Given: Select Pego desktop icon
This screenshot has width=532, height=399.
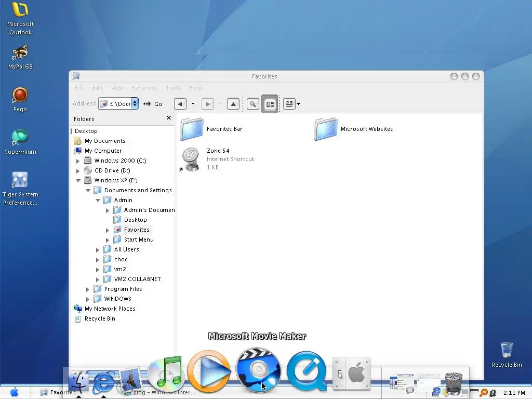Looking at the screenshot, I should (x=20, y=99).
